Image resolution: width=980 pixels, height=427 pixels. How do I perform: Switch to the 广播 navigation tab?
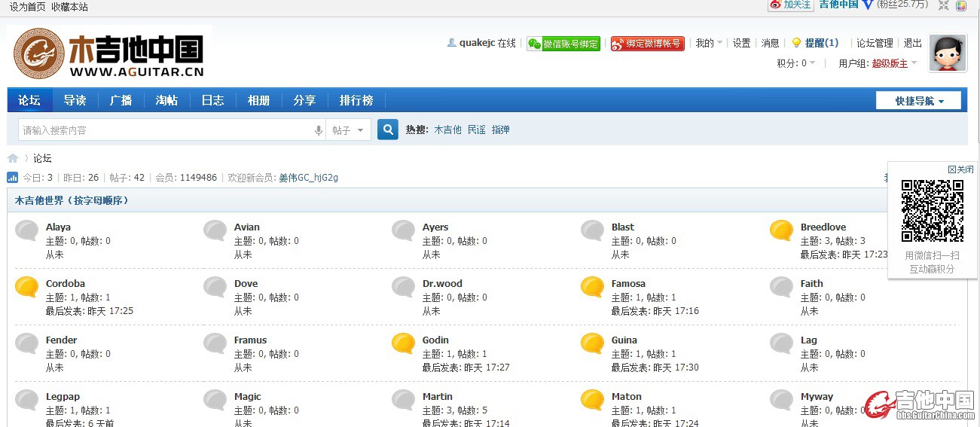pos(121,100)
